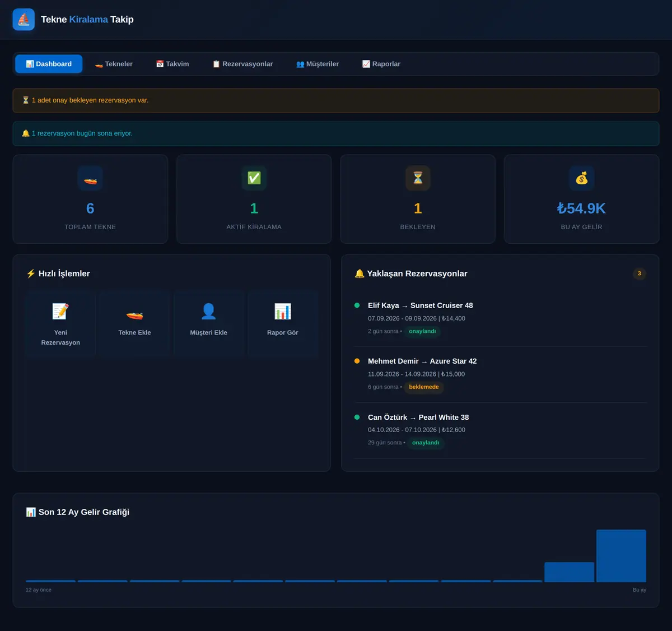
Task: Click the ₺54.9K monthly revenue value
Action: click(x=581, y=208)
